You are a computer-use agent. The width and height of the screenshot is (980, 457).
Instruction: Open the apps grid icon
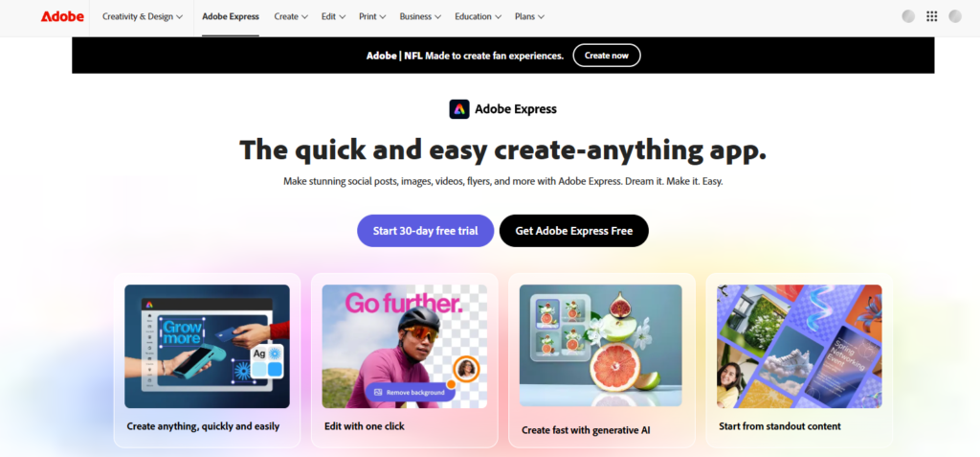click(932, 17)
